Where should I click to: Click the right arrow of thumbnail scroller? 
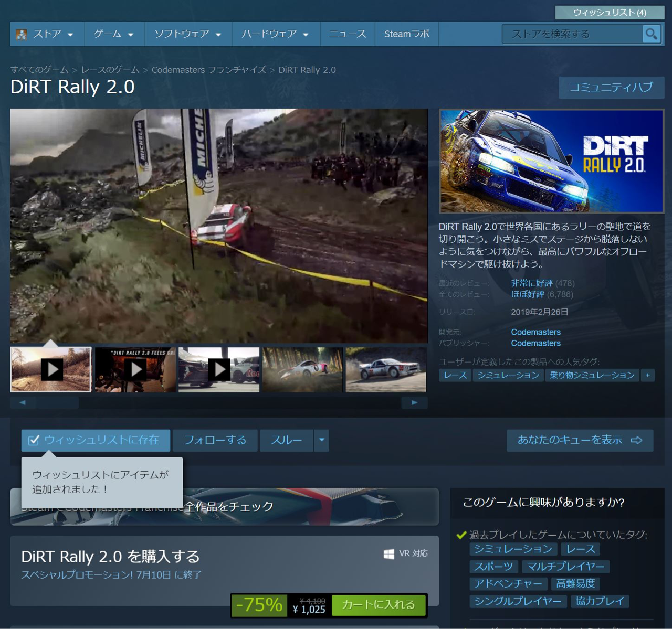pos(414,402)
